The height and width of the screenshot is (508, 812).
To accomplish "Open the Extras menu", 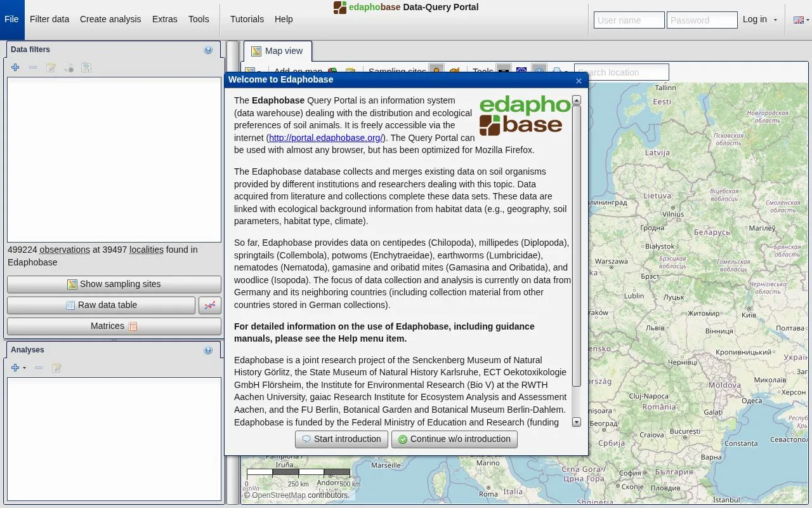I will pos(165,19).
